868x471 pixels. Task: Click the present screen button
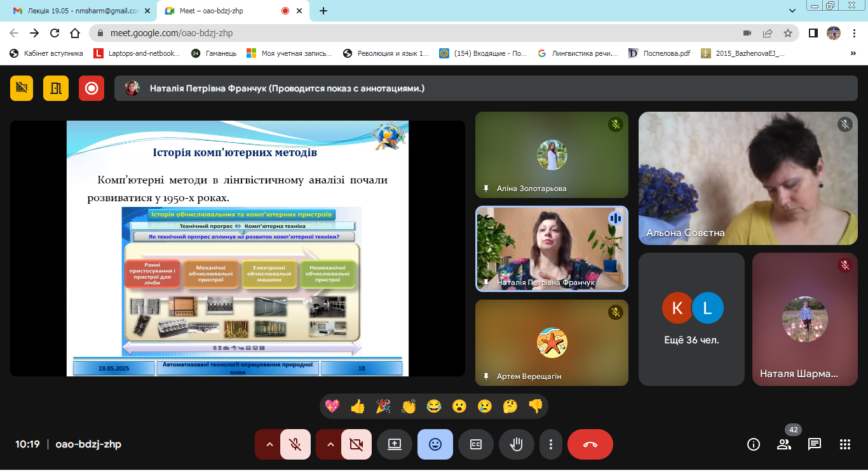(x=394, y=444)
